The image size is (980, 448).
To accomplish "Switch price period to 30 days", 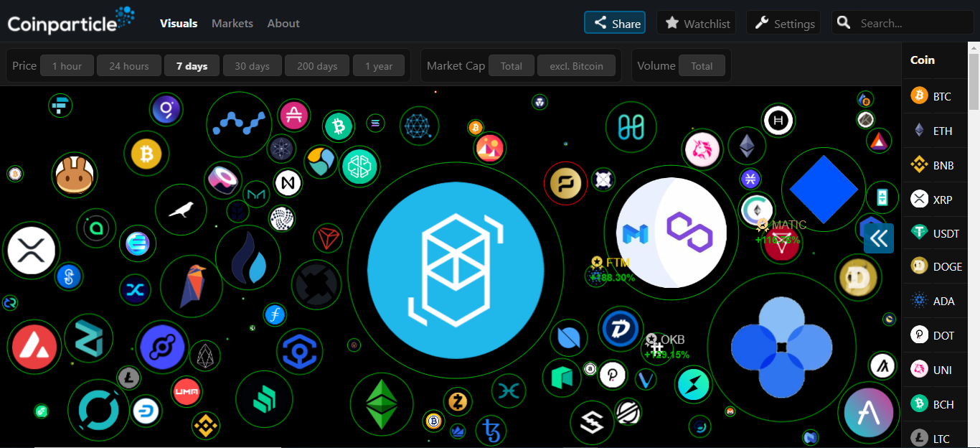I will (x=253, y=66).
